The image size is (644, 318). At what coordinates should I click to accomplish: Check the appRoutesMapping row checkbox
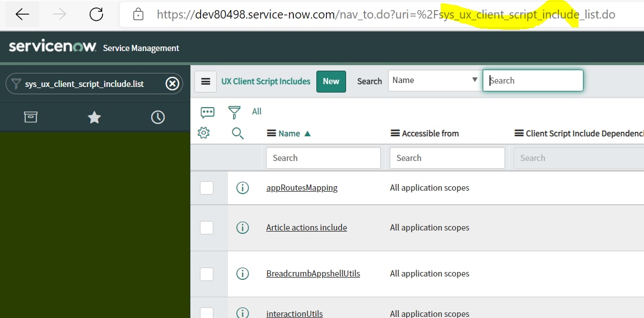click(207, 188)
